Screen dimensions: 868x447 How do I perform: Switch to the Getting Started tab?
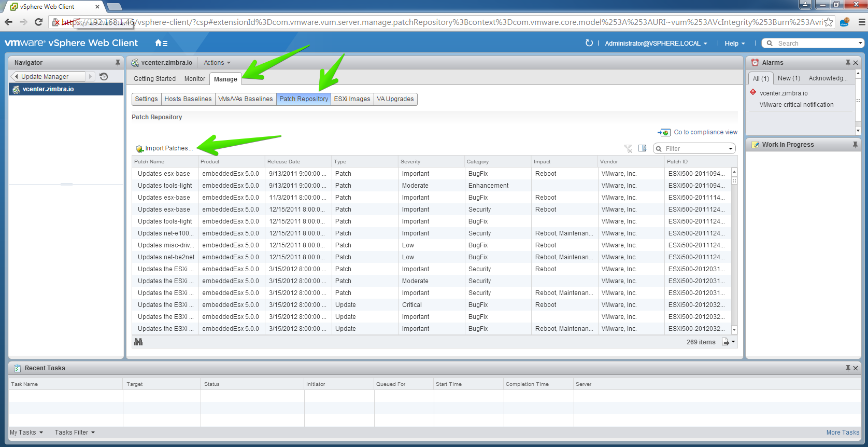coord(154,79)
